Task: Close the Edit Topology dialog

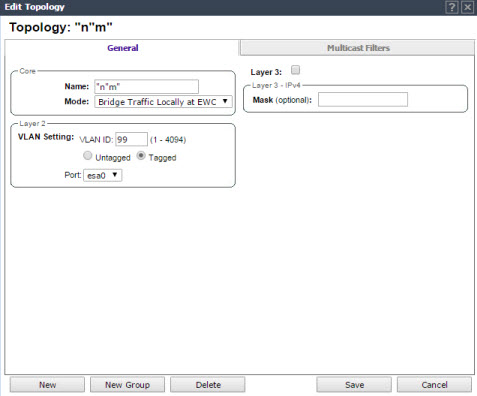Action: [468, 7]
